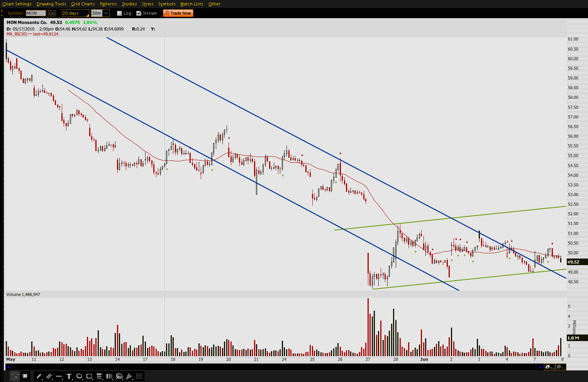Image resolution: width=588 pixels, height=382 pixels.
Task: Select the trendline drawing tool
Action: pos(39,376)
